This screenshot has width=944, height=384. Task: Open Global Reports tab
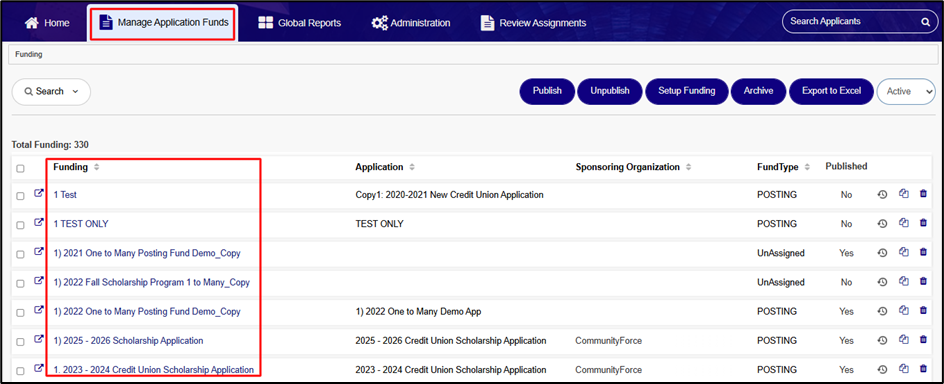coord(299,23)
